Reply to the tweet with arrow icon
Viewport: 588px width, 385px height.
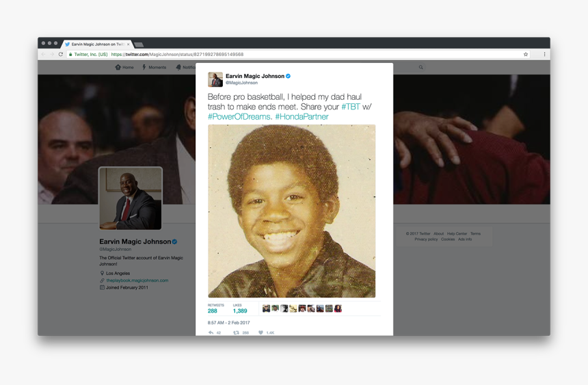211,332
